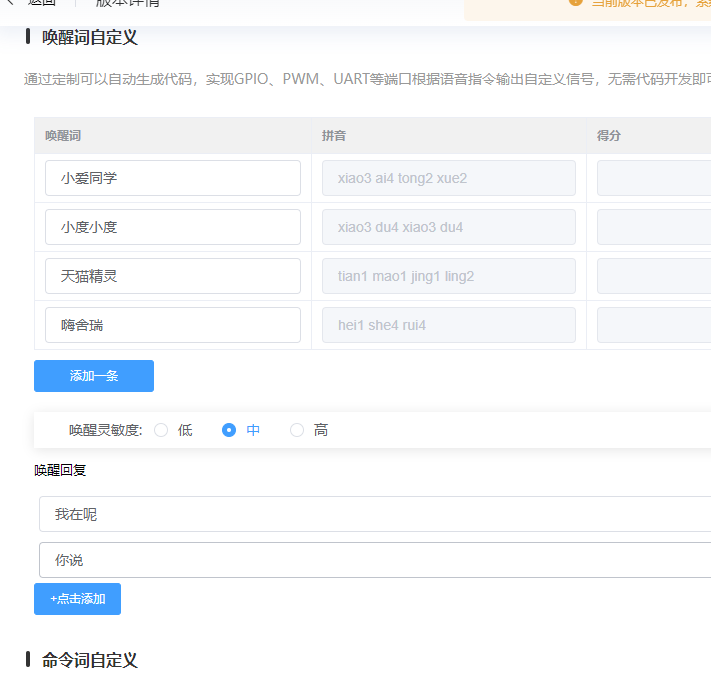Click the 拼音 column header
This screenshot has width=711, height=681.
334,135
